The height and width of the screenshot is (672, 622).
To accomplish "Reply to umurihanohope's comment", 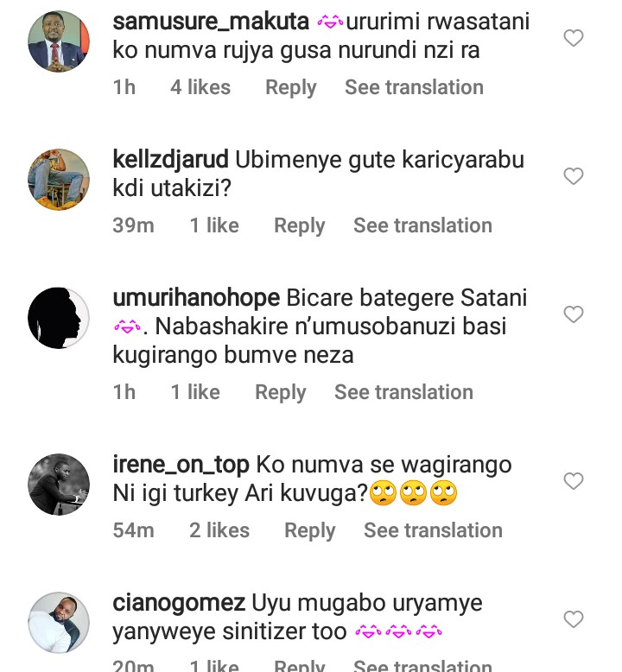I will click(x=280, y=392).
